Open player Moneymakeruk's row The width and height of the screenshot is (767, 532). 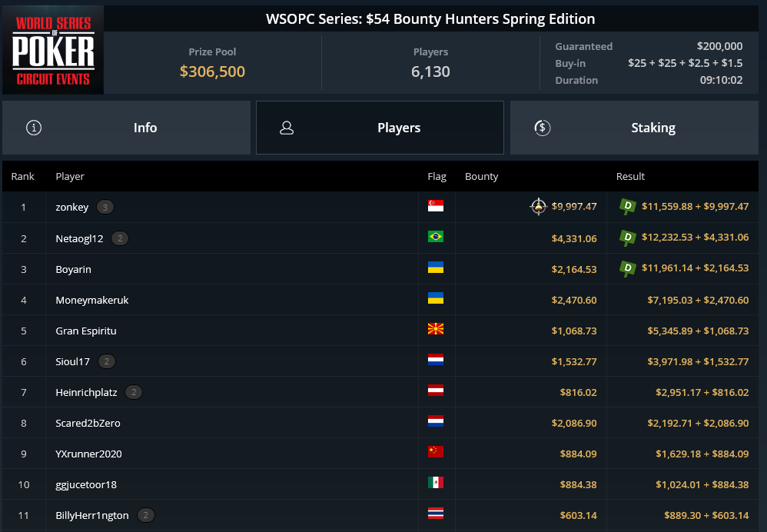pos(380,300)
